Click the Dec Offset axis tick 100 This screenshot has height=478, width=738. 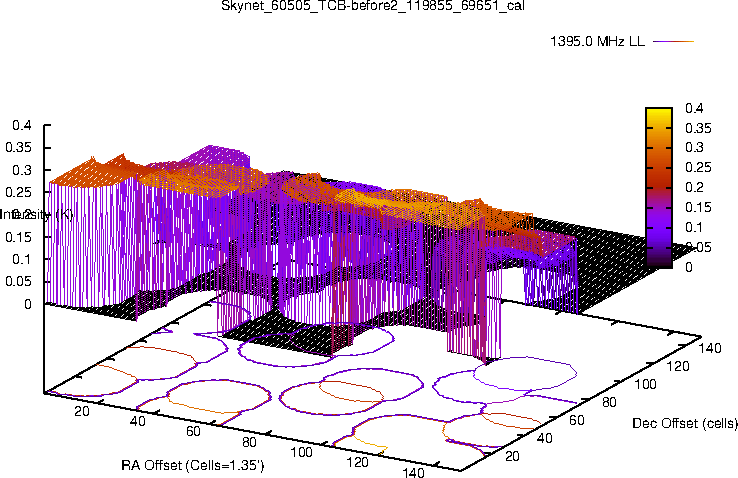click(645, 384)
